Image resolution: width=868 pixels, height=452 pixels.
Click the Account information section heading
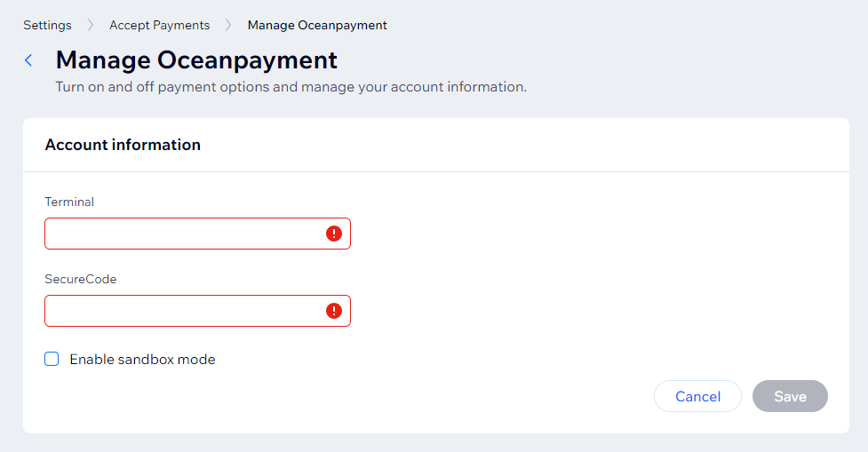(x=123, y=145)
